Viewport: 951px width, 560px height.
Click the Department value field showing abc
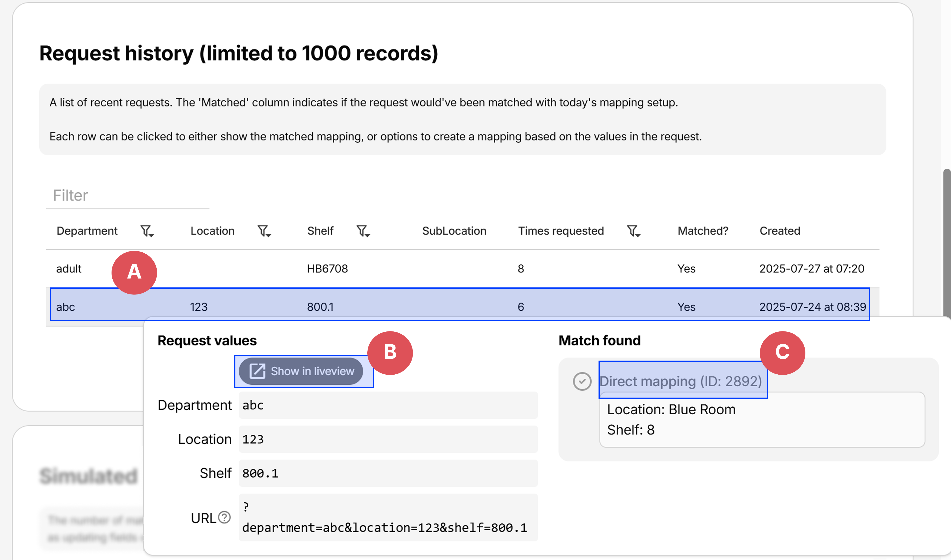point(388,405)
